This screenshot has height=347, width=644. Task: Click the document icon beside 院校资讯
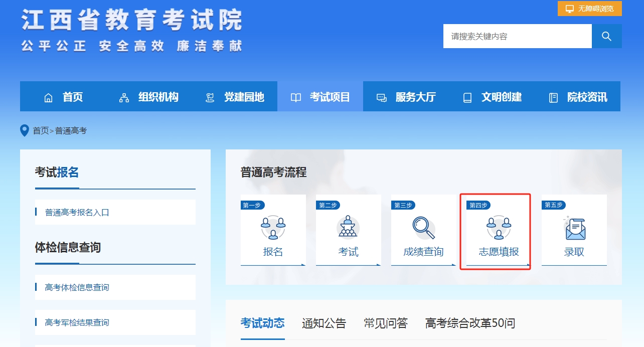coord(553,98)
